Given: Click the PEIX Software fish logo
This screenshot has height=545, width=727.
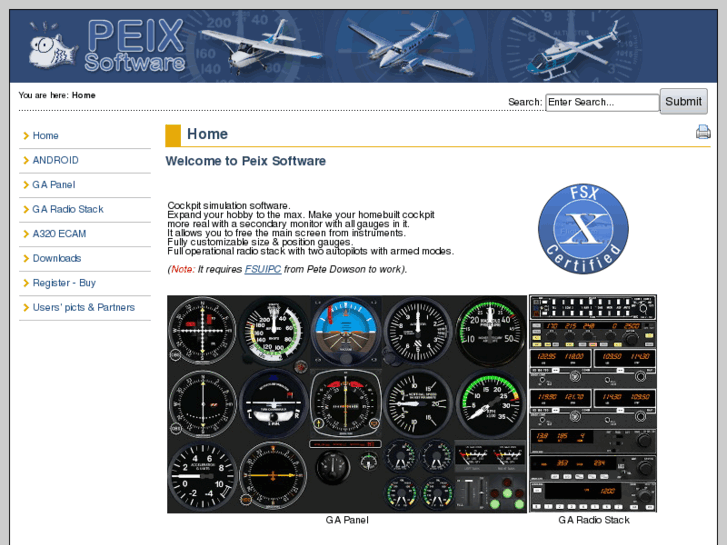Looking at the screenshot, I should pos(52,46).
